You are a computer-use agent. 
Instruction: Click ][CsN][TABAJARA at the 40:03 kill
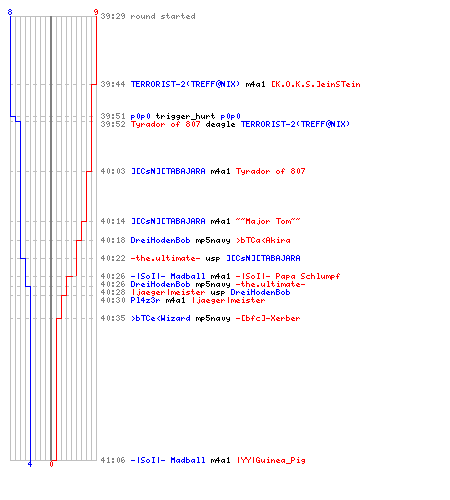[x=168, y=171]
